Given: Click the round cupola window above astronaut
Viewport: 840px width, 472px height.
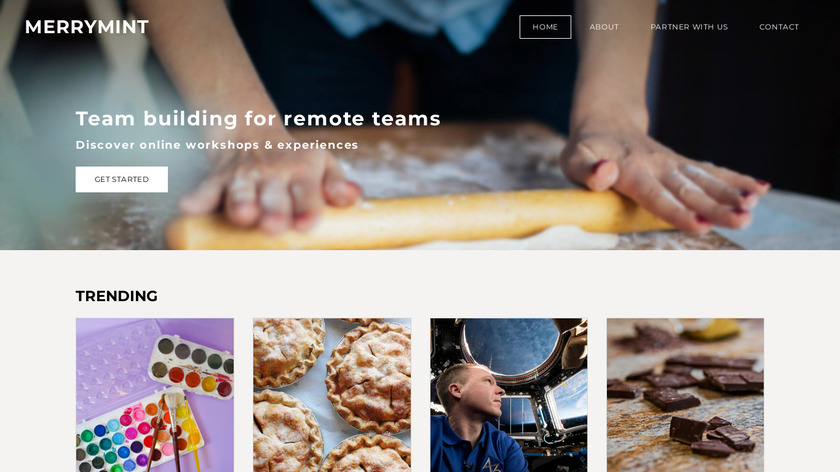Looking at the screenshot, I should tap(512, 347).
